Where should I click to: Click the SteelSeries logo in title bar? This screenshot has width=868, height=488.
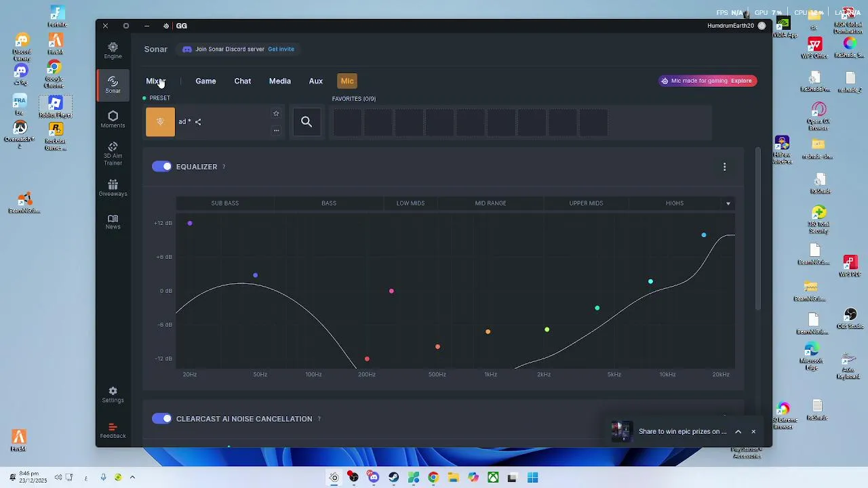coord(166,26)
